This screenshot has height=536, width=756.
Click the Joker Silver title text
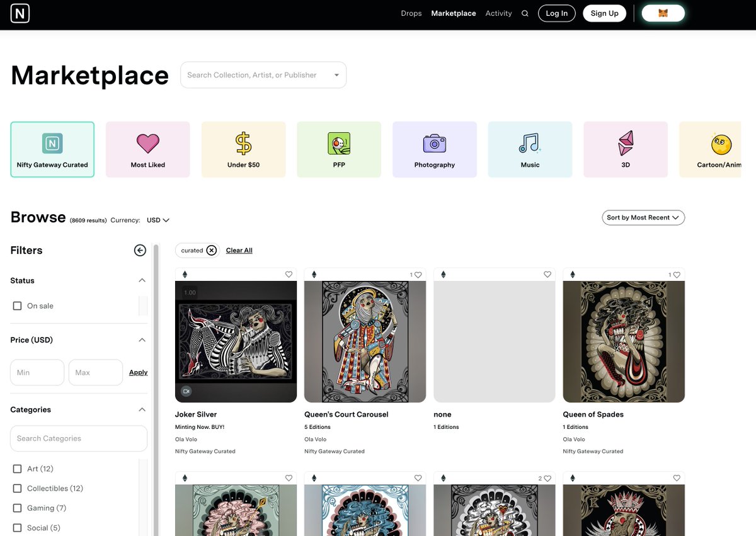point(196,414)
